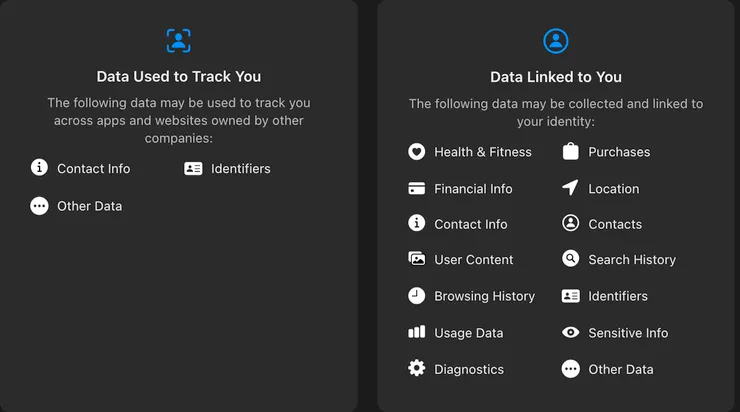
Task: Click the Data Used to Track You icon
Action: tap(178, 41)
